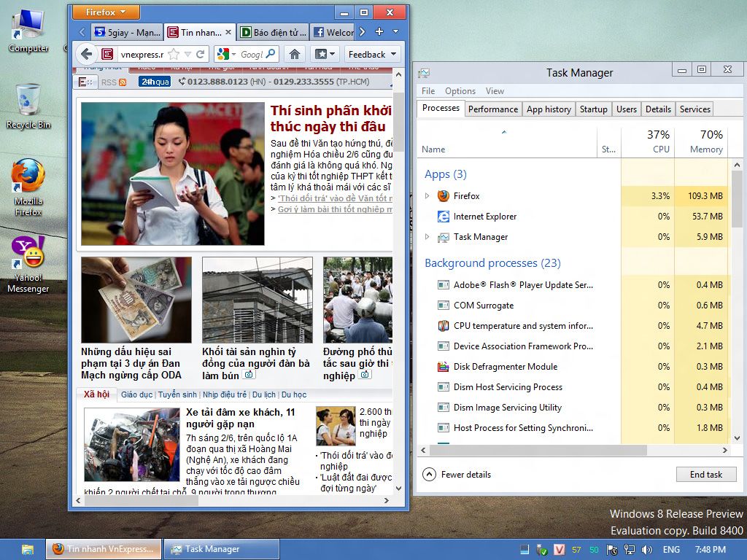747x560 pixels.
Task: Close the Tin nhanh tab
Action: tap(228, 32)
